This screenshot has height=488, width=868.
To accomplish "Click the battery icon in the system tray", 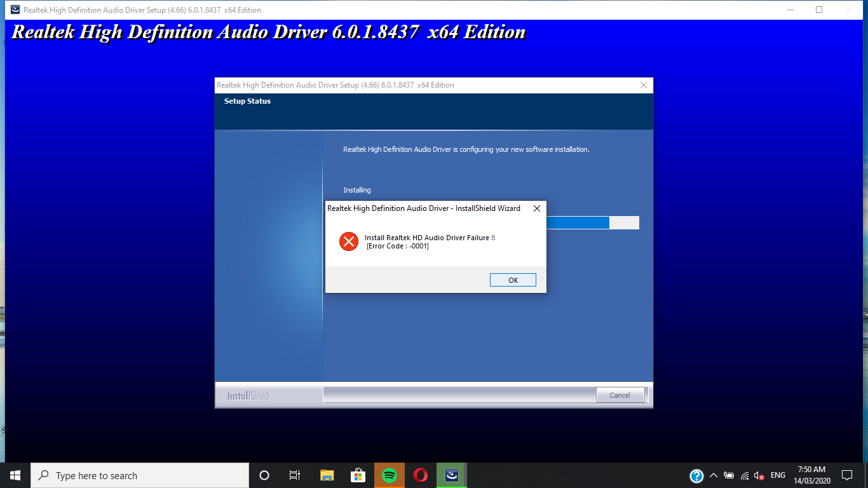I will pos(729,475).
